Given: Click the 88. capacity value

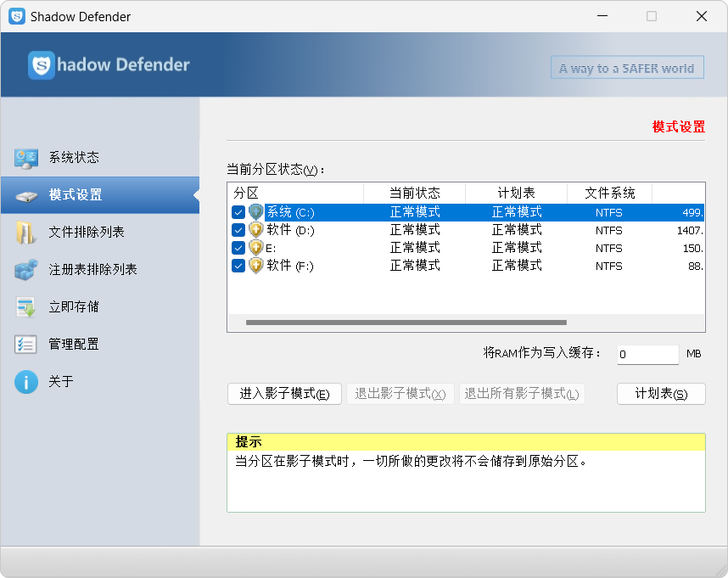Looking at the screenshot, I should 696,266.
